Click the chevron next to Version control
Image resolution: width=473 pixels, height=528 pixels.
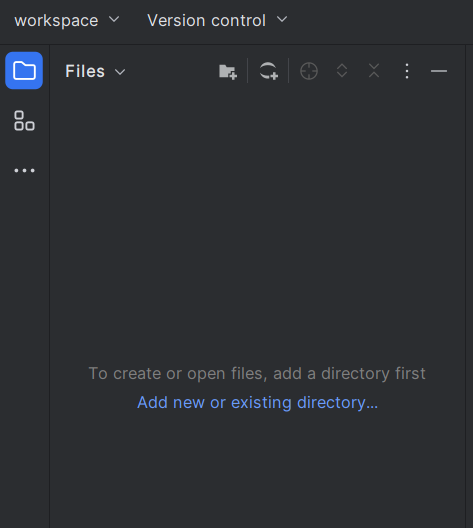pyautogui.click(x=282, y=20)
